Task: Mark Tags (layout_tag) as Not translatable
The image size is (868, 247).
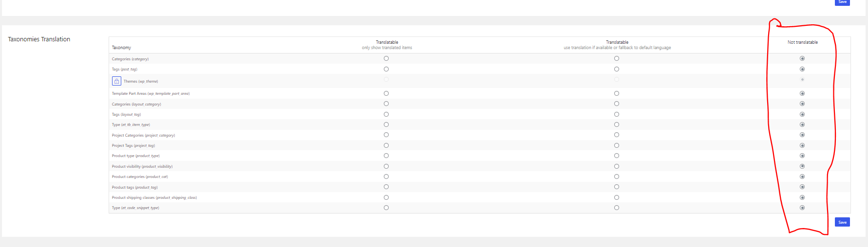Action: (x=802, y=114)
